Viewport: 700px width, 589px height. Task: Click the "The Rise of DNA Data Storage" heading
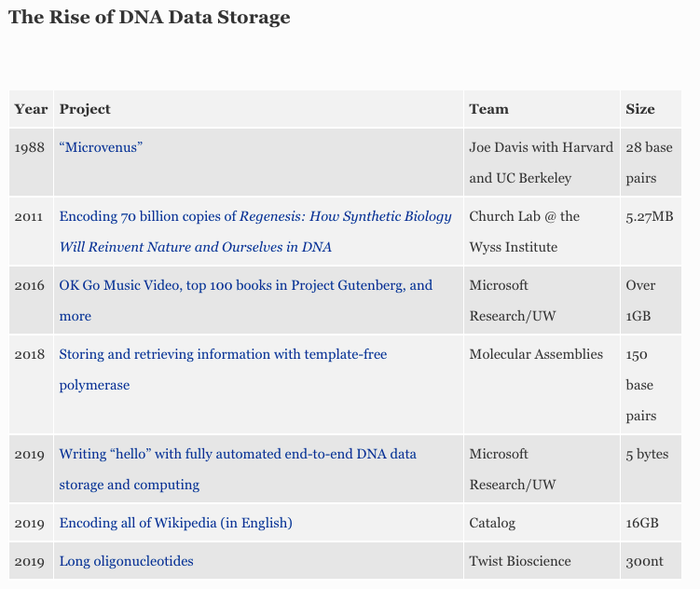(x=149, y=18)
